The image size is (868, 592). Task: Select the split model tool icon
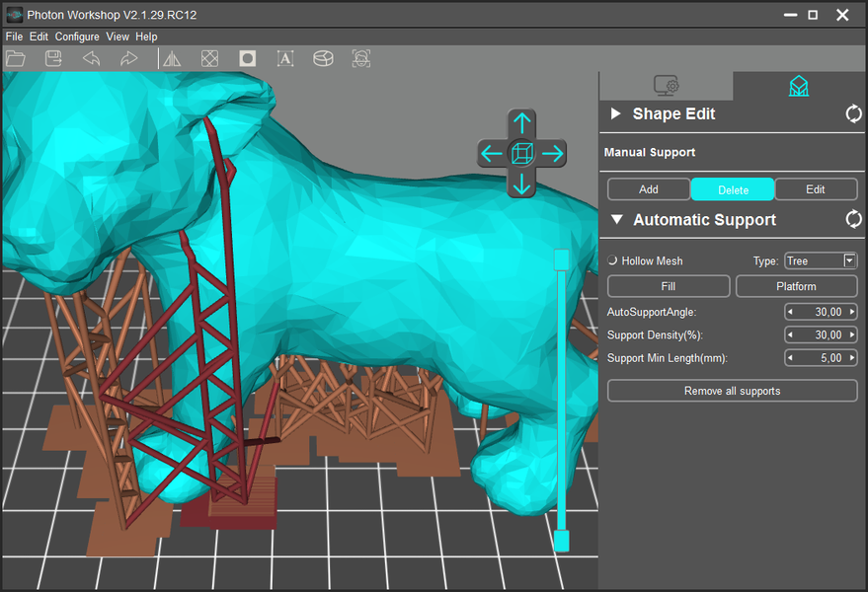323,58
